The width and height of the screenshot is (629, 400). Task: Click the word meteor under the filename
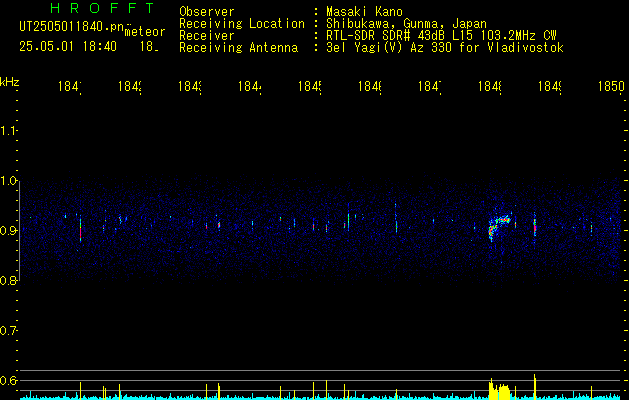coord(145,32)
